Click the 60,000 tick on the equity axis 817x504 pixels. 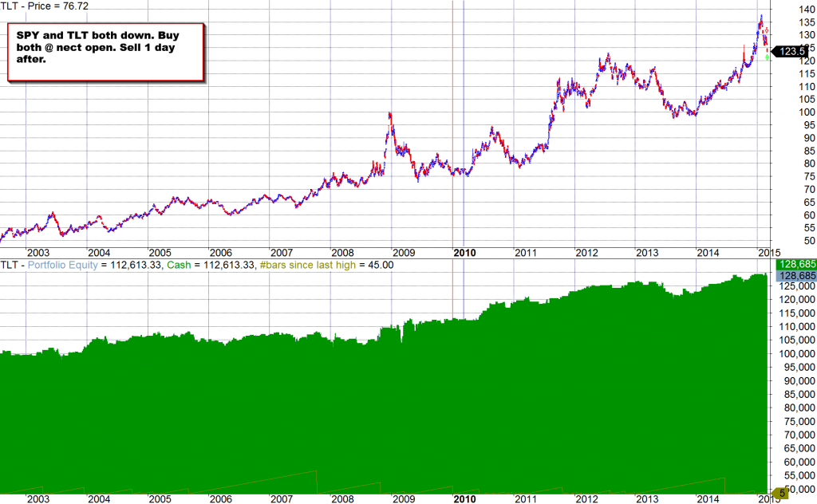[x=799, y=463]
